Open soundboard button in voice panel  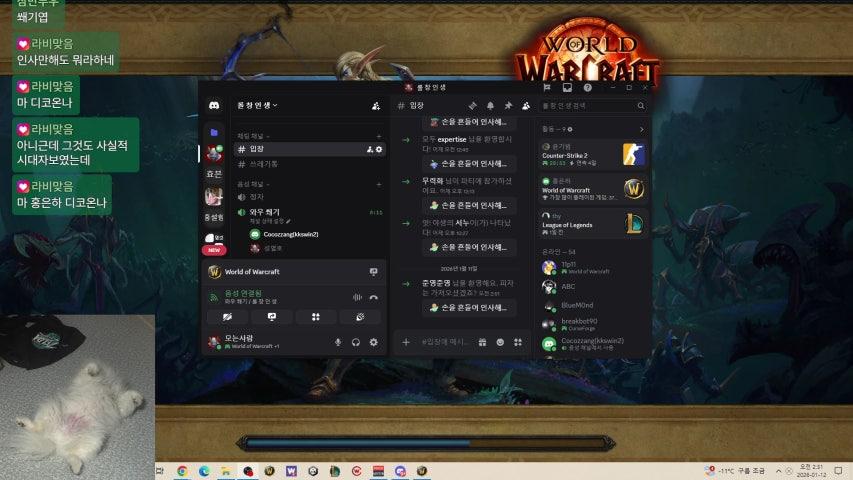coord(360,317)
